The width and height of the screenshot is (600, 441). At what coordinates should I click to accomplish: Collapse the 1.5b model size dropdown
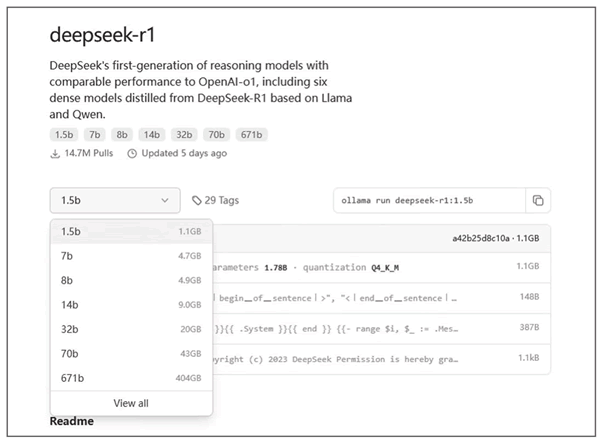[x=115, y=200]
